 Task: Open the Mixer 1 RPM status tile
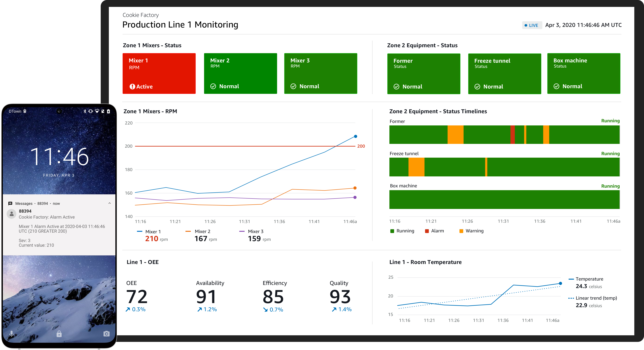tap(159, 74)
